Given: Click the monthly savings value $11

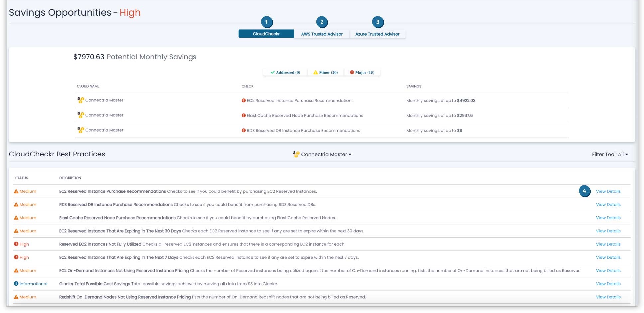Looking at the screenshot, I should (x=460, y=130).
